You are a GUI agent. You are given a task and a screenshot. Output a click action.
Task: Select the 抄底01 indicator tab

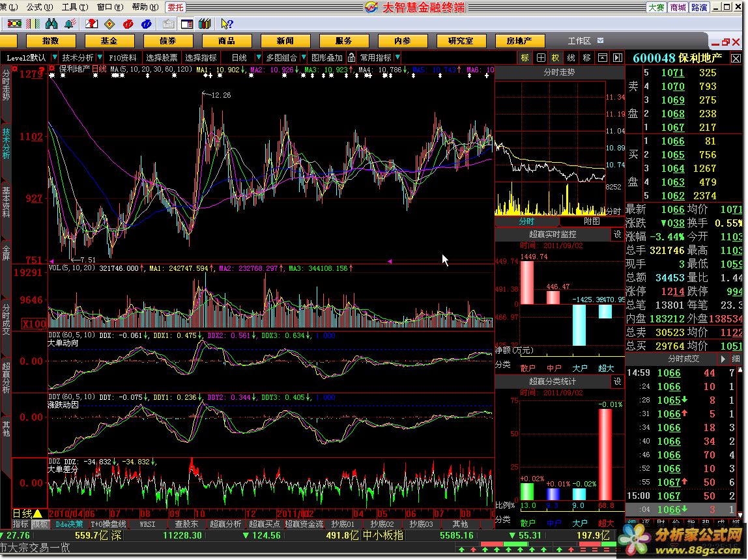click(343, 524)
